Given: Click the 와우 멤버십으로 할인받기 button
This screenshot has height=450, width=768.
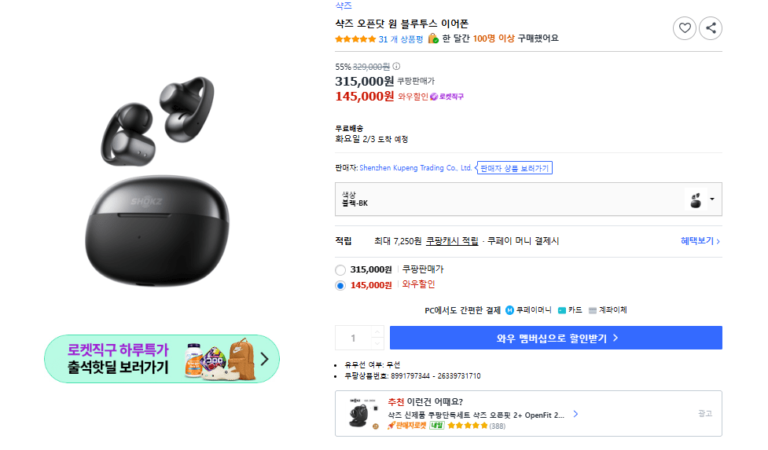Looking at the screenshot, I should [x=555, y=338].
